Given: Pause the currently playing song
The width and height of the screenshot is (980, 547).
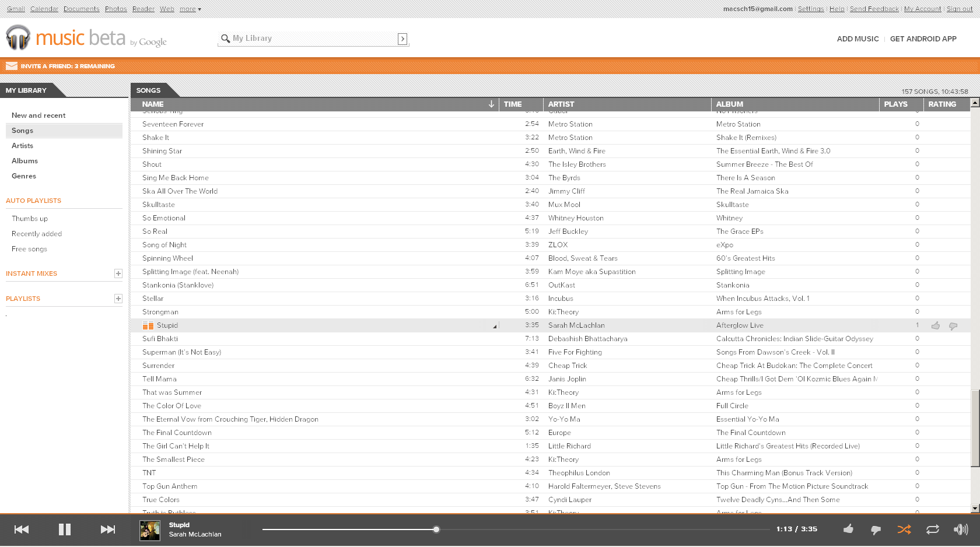Looking at the screenshot, I should pyautogui.click(x=64, y=530).
